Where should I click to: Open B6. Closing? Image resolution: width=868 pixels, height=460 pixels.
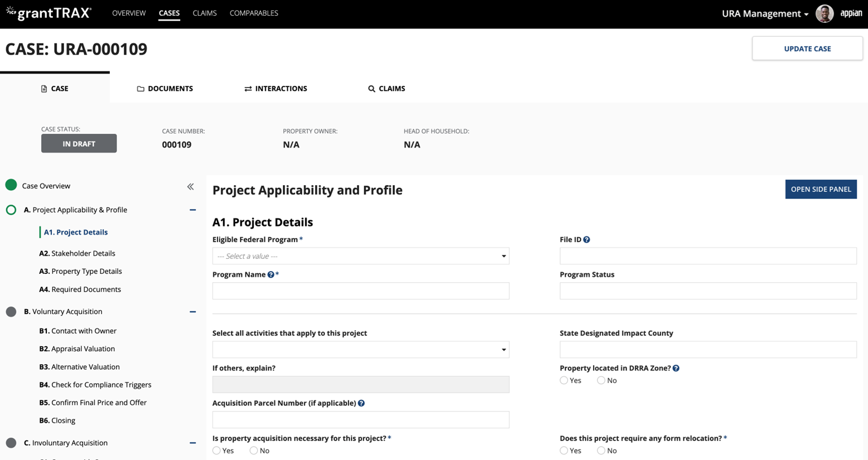57,420
